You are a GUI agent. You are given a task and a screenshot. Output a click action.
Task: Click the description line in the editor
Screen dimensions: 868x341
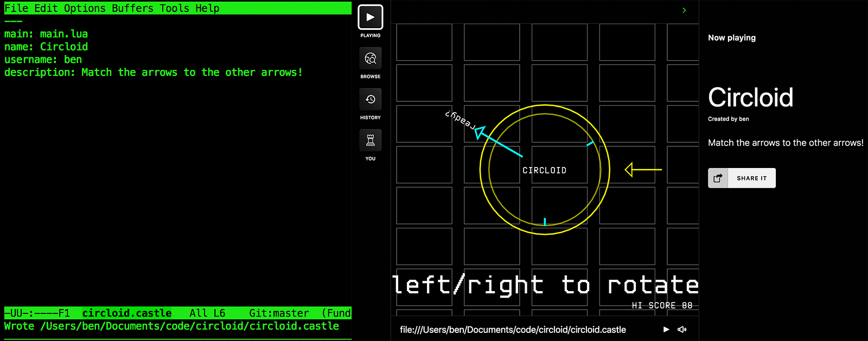pos(154,72)
